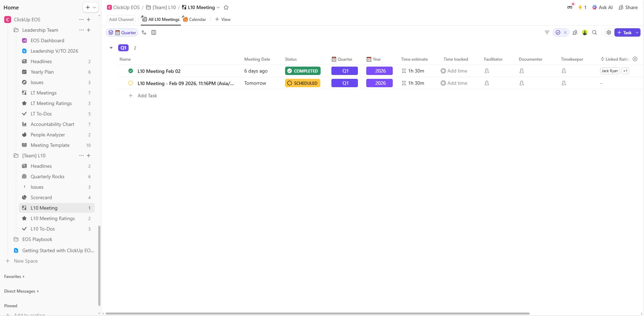
Task: Assign Facilitator for L10 Meeting Feb 02
Action: (487, 71)
